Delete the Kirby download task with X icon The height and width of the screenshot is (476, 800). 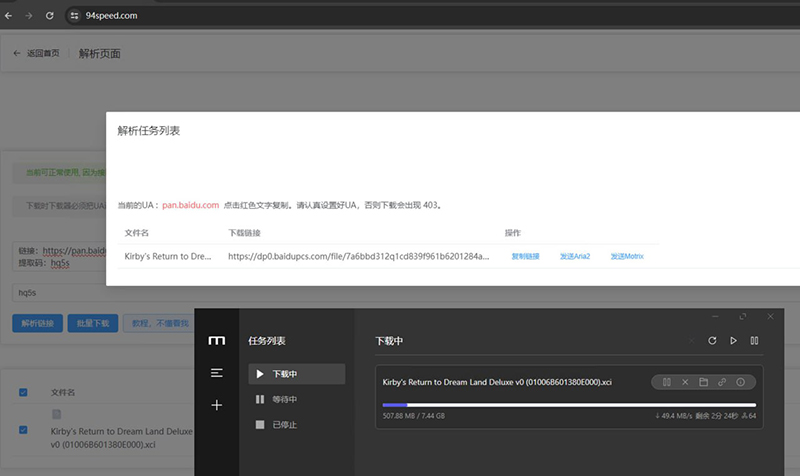point(685,382)
